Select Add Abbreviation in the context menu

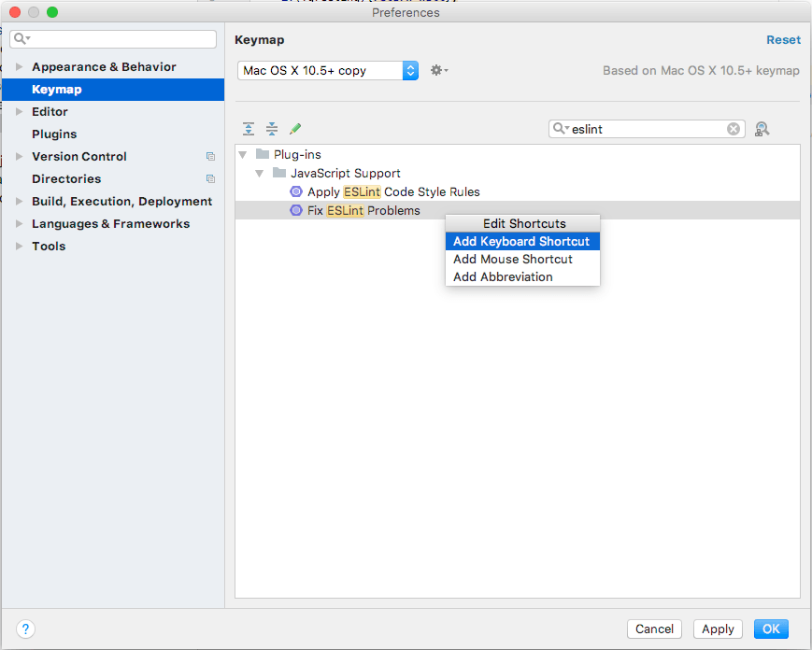click(x=503, y=276)
